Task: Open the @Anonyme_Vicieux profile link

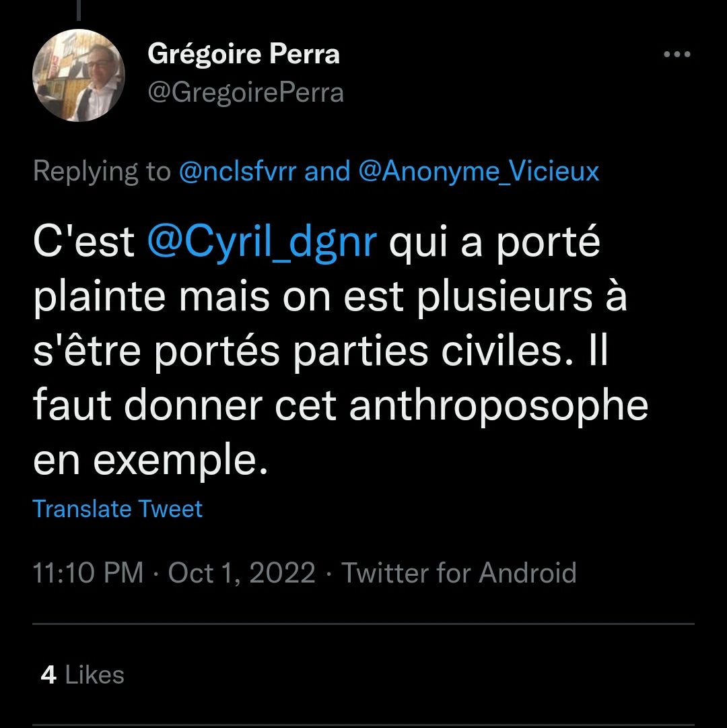Action: (x=479, y=172)
